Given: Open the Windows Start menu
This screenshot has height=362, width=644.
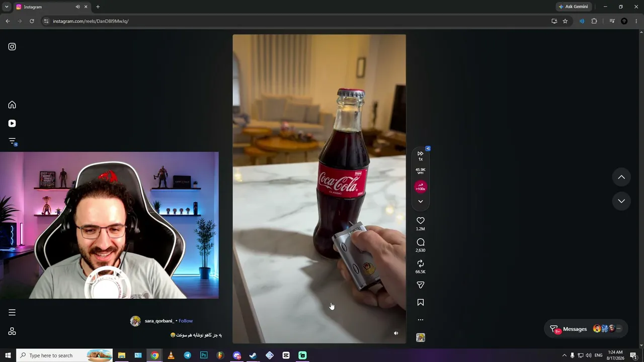Looking at the screenshot, I should tap(8, 355).
